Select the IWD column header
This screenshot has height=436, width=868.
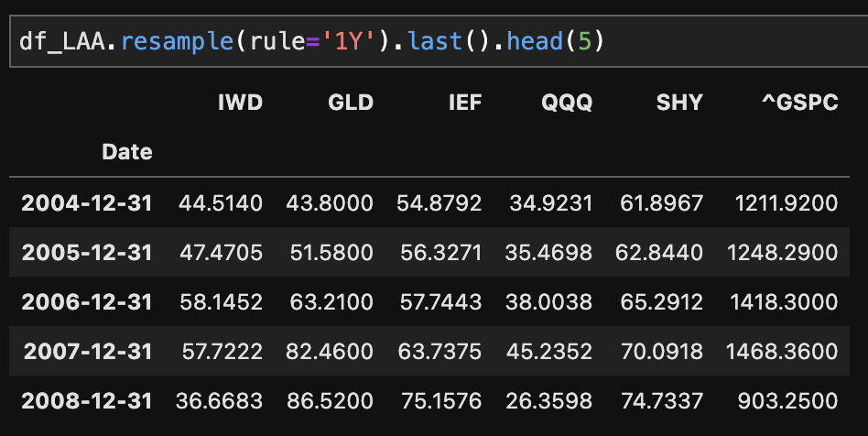pos(240,103)
